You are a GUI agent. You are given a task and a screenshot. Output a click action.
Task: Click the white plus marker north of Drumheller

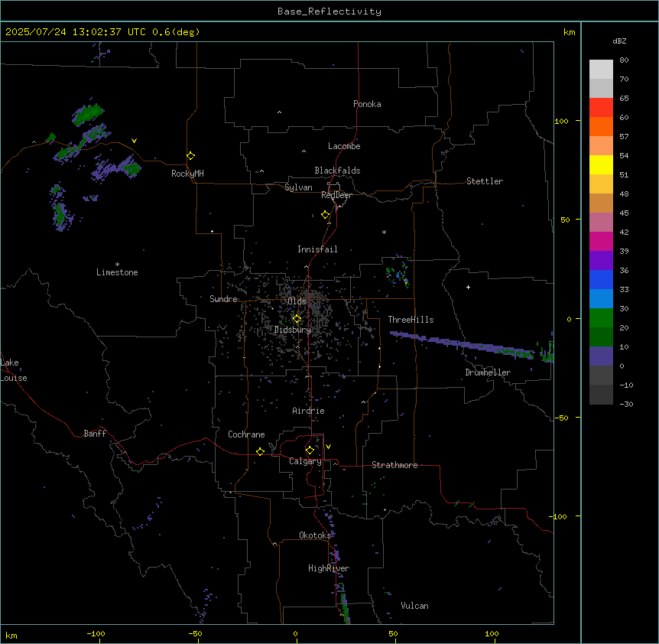point(468,287)
